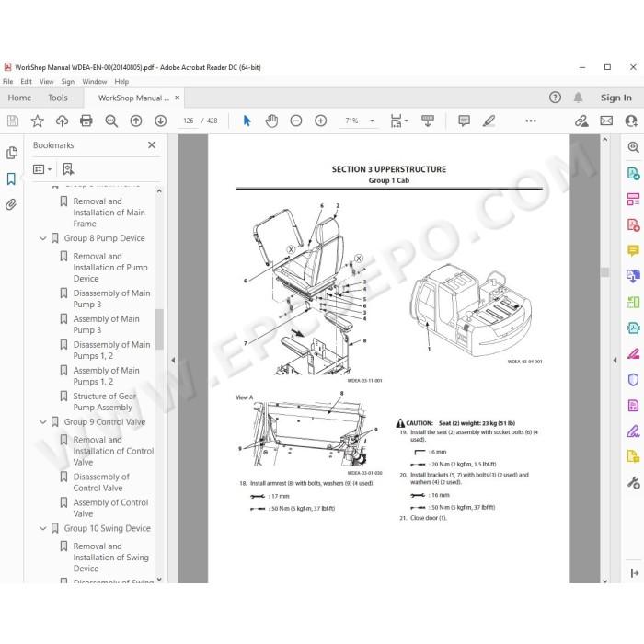Add a star bookmark to the file
This screenshot has width=644, height=644.
38,121
